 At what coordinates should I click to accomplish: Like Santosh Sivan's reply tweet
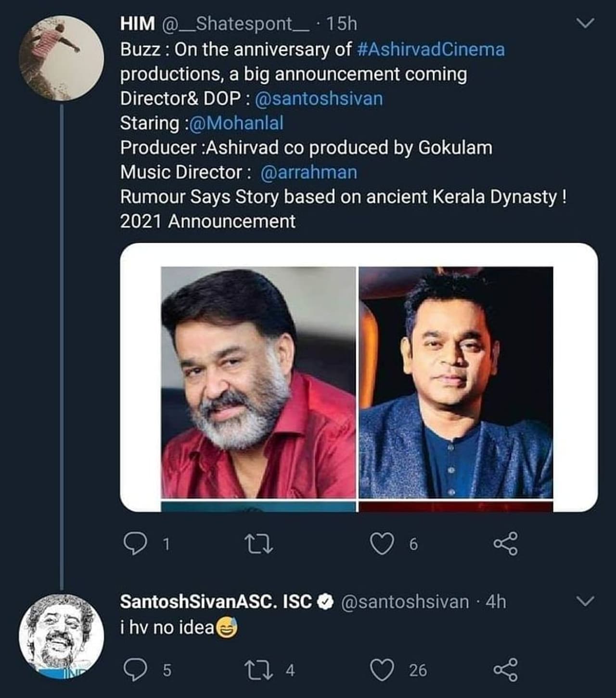pos(382,670)
